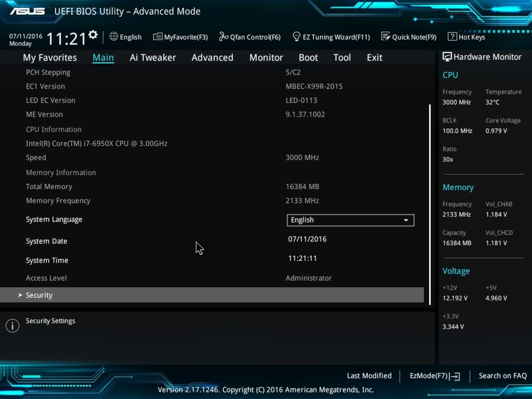Start EZ Tuning Wizard(F11) text label
532x399 pixels.
click(x=336, y=37)
